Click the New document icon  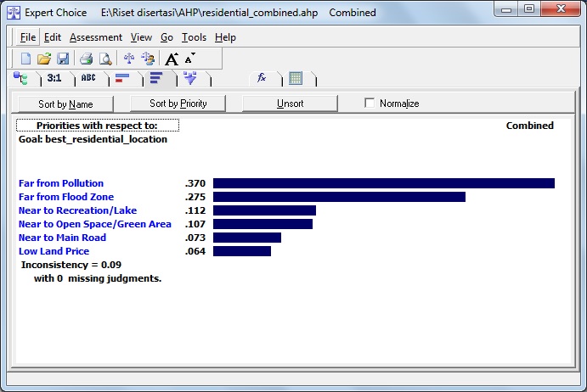point(25,59)
